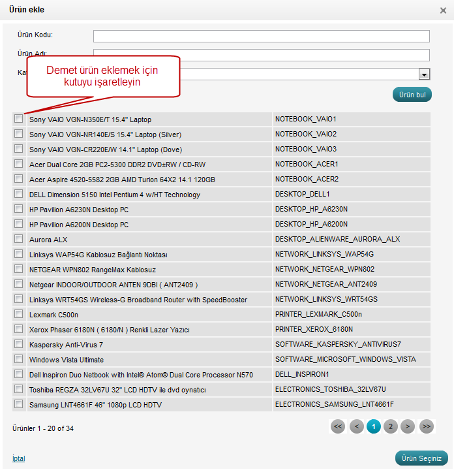Image resolution: width=454 pixels, height=476 pixels.
Task: Click the Ürün Seçiniz button
Action: coord(421,458)
